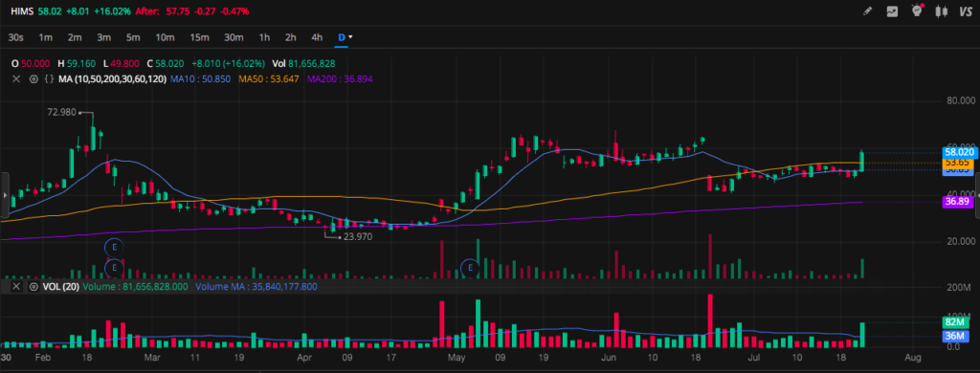Click the 72.980 high price label
This screenshot has height=373, width=980.
pos(61,112)
